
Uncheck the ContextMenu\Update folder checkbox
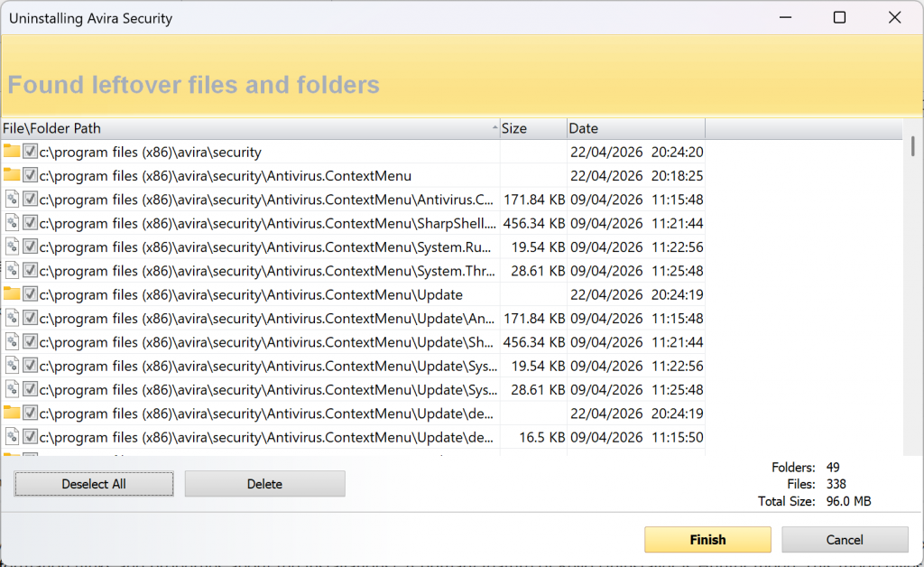click(x=30, y=294)
